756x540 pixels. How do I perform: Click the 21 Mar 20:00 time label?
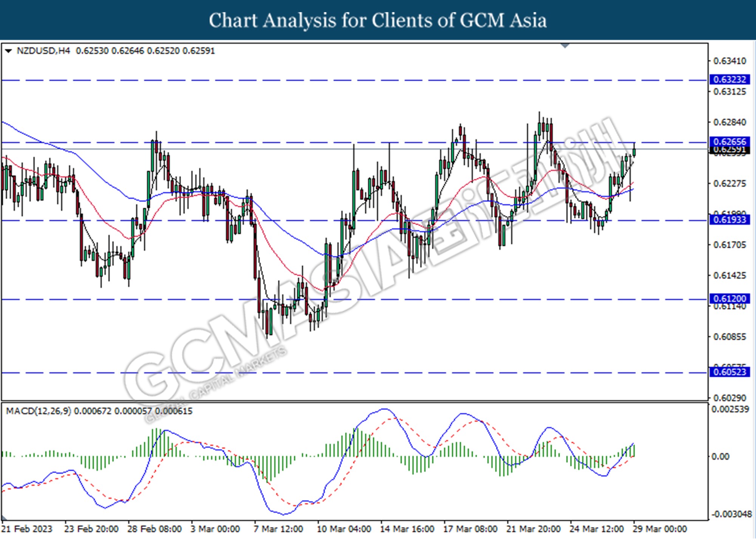point(533,529)
